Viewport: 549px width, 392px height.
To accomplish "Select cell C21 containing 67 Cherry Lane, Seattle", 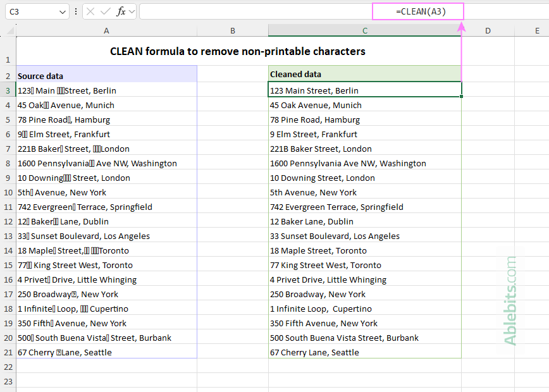I will click(365, 352).
